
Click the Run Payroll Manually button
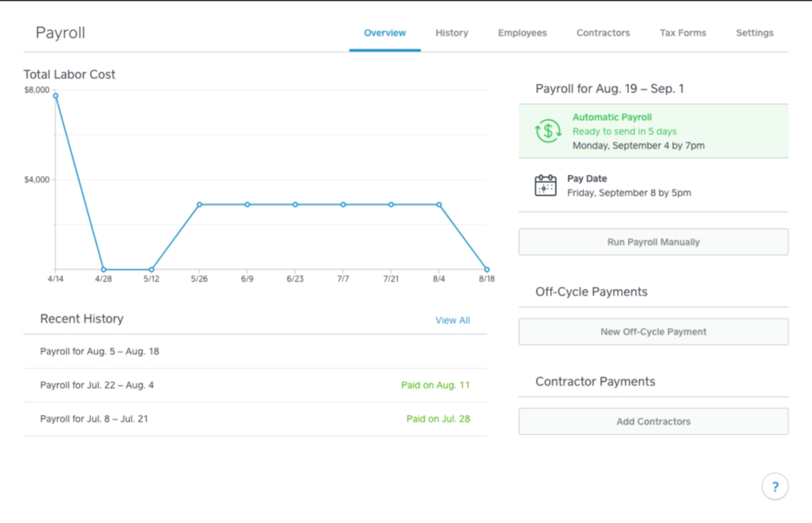coord(653,242)
